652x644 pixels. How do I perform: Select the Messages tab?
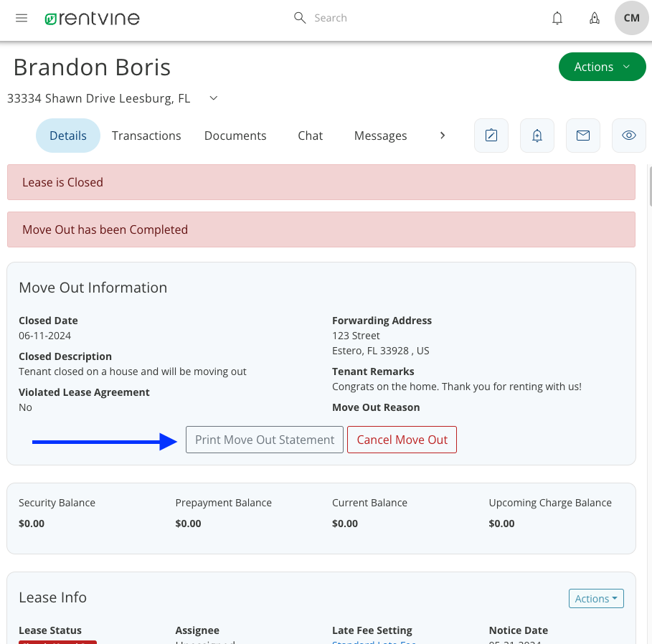point(380,136)
